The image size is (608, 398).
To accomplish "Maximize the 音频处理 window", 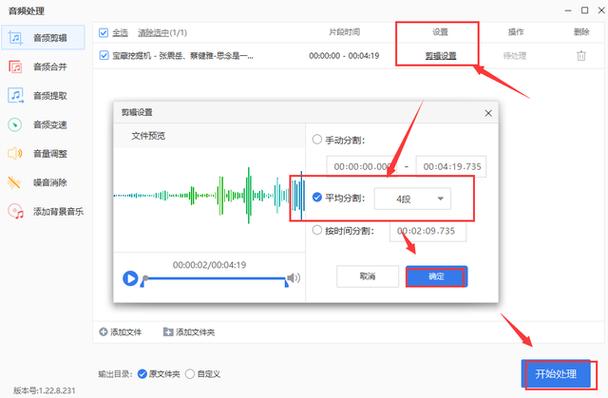I will 585,10.
